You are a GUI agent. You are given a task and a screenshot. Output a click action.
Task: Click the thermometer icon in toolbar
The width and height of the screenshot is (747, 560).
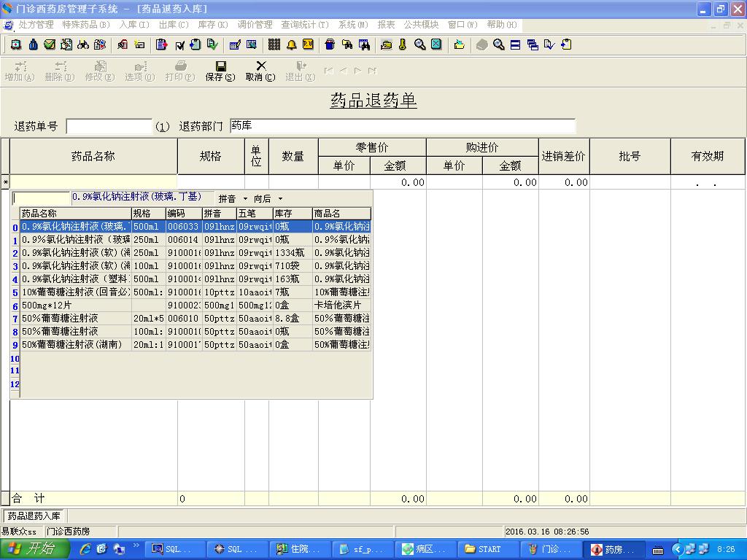402,45
